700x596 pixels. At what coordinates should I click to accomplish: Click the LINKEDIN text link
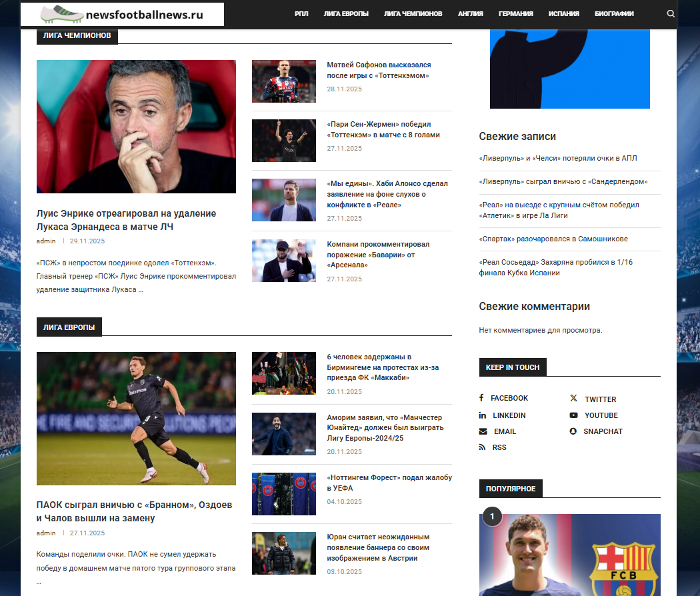click(x=509, y=415)
